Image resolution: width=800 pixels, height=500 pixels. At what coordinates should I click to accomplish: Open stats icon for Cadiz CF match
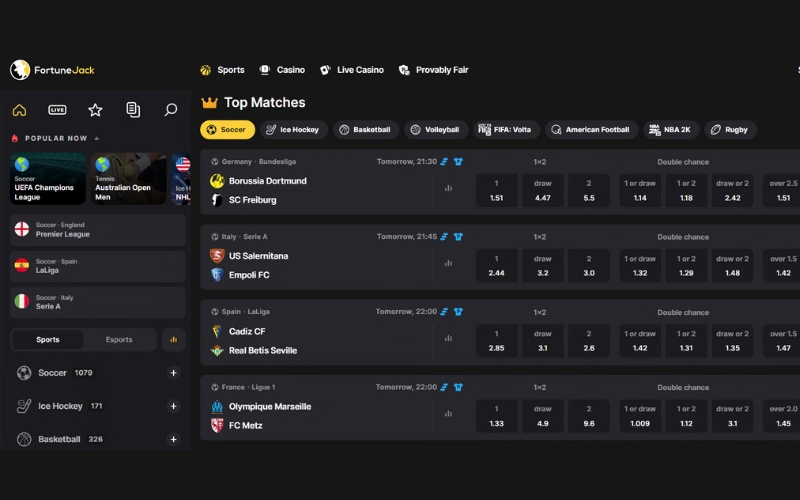(x=448, y=338)
